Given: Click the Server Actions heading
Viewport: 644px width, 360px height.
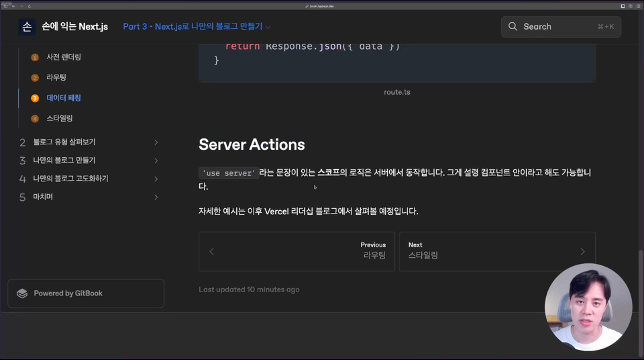Looking at the screenshot, I should (x=252, y=144).
